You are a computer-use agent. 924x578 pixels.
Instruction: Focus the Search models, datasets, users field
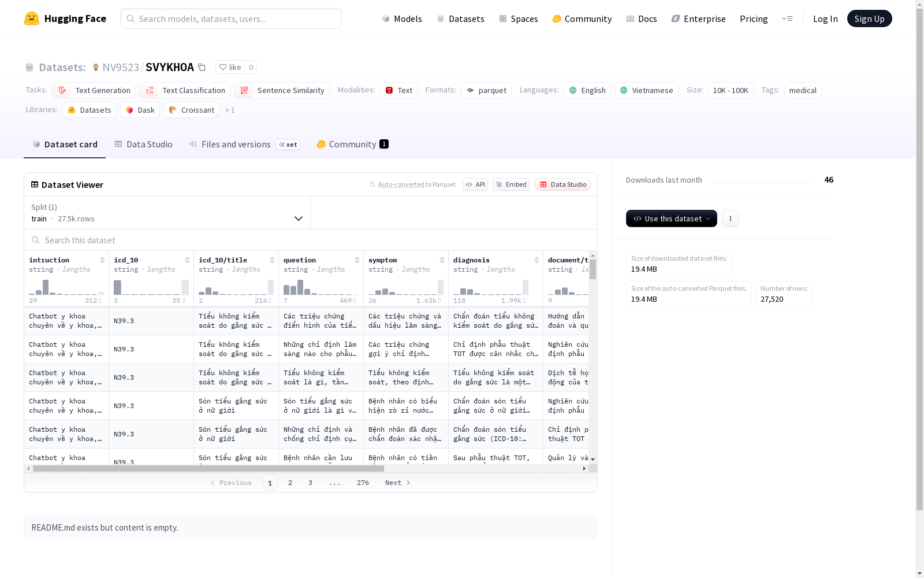pos(231,18)
